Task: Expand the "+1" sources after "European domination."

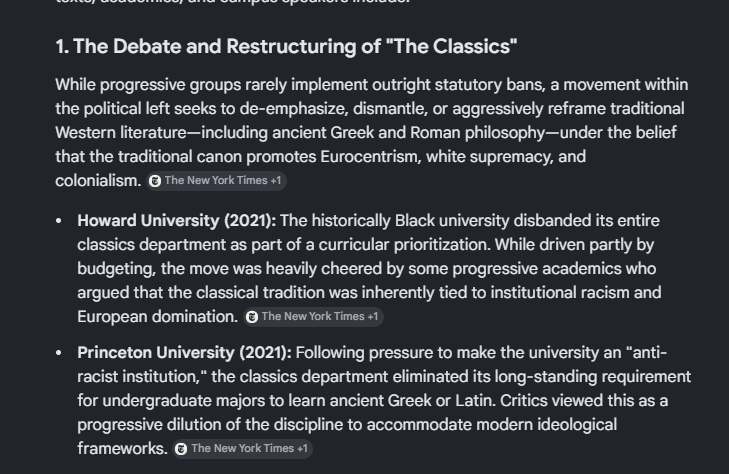Action: coord(372,317)
